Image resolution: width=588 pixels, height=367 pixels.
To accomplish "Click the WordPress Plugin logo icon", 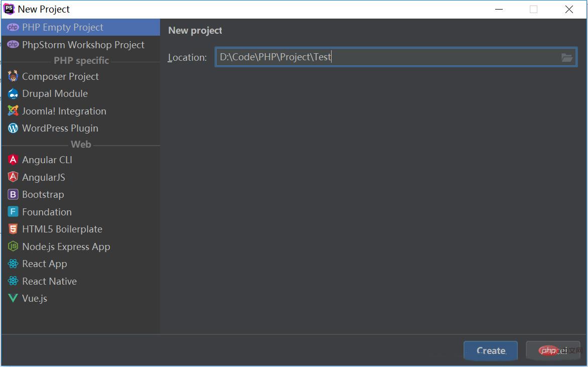I will 13,128.
